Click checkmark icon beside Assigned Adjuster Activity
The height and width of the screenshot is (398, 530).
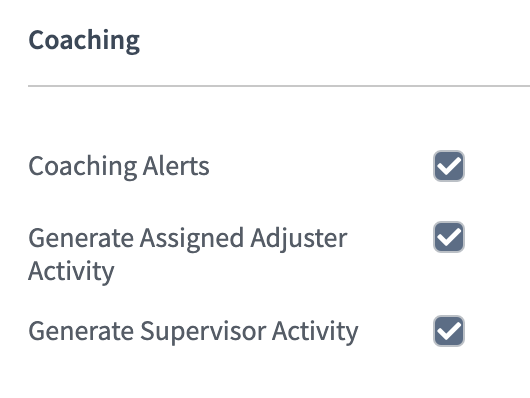tap(449, 237)
